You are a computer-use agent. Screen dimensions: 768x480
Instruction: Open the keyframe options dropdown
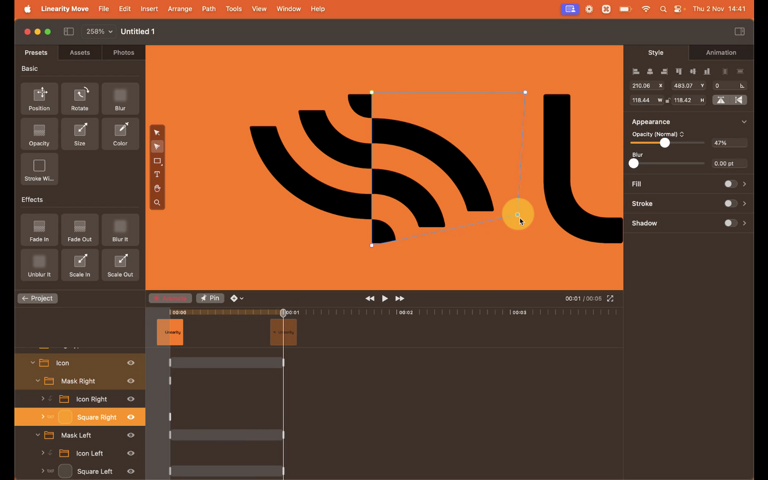tap(237, 298)
